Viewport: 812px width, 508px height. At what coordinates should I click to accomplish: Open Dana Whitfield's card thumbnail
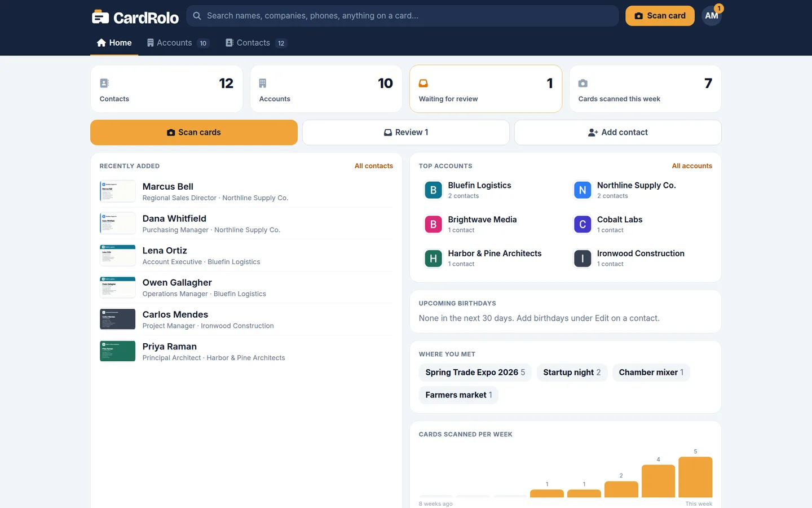click(x=118, y=224)
